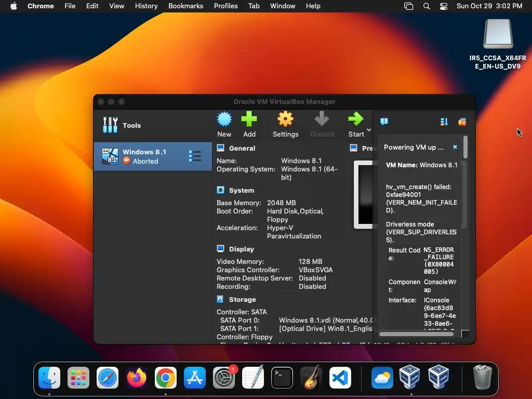Screen dimensions: 532x399
Task: Click the Video Memory 128 MB value
Action: [310, 262]
